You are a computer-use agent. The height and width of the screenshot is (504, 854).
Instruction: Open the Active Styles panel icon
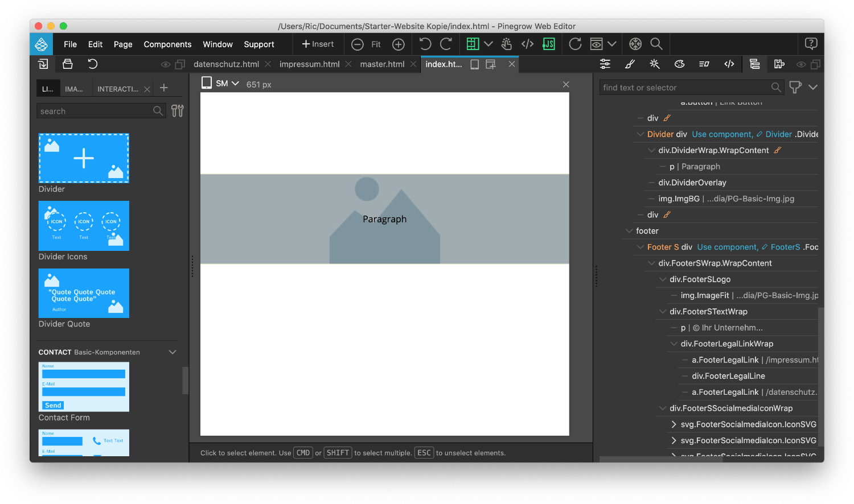click(704, 64)
